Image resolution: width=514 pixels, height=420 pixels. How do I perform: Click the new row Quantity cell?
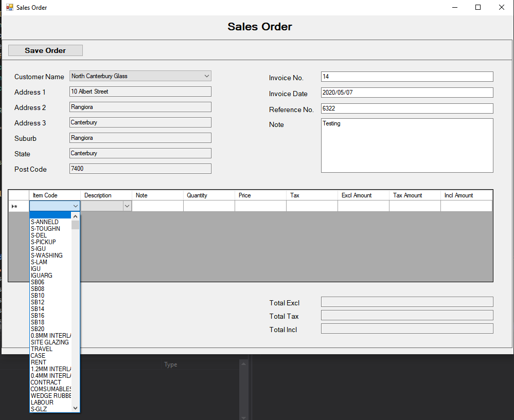click(x=209, y=206)
